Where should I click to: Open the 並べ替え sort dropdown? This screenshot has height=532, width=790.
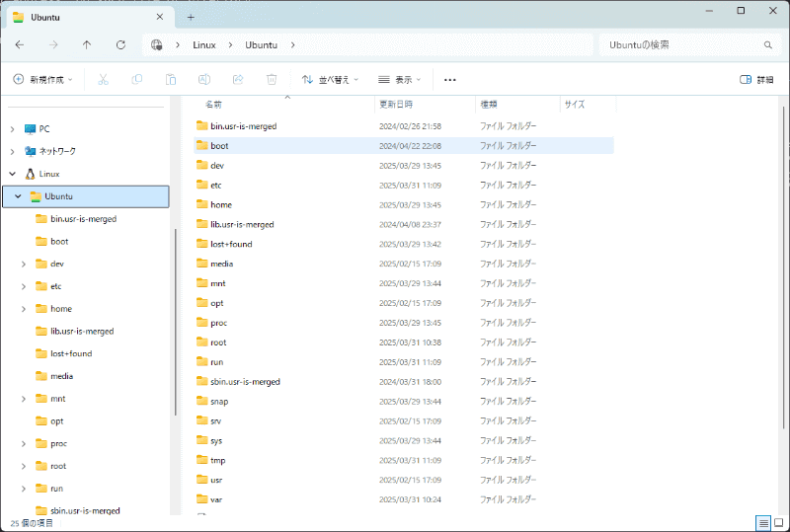[x=330, y=79]
